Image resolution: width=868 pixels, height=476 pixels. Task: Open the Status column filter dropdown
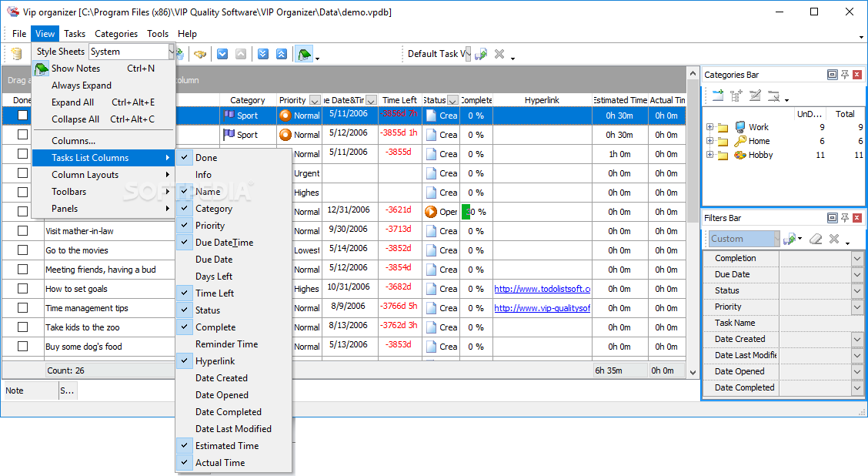452,100
